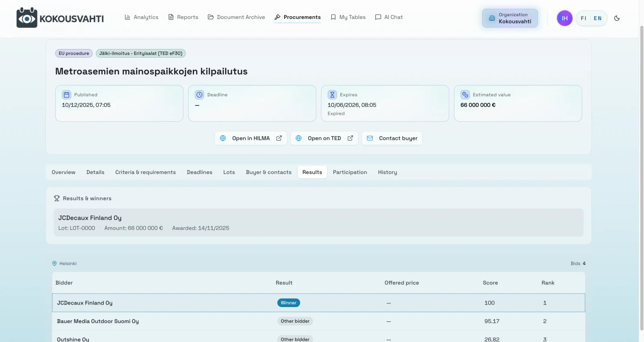Screen dimensions: 644x342
Task: Click the Bidder column header
Action: coord(64,283)
